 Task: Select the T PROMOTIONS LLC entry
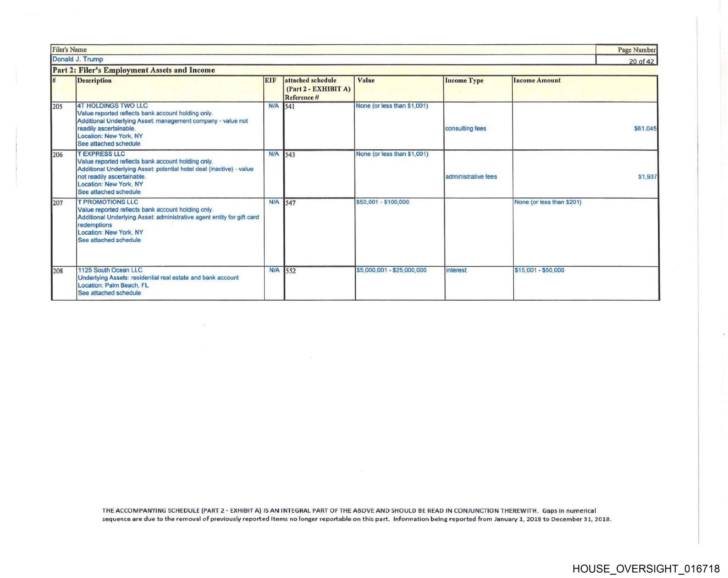point(108,202)
